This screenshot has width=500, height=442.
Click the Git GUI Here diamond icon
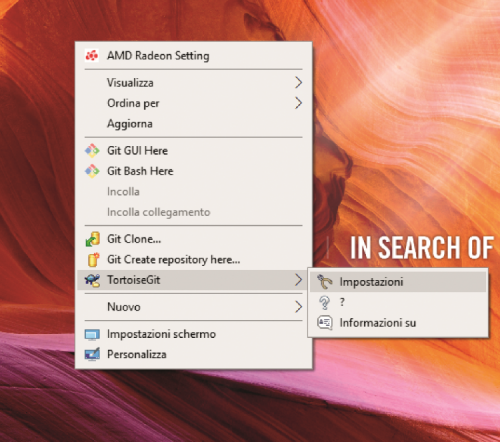point(92,151)
